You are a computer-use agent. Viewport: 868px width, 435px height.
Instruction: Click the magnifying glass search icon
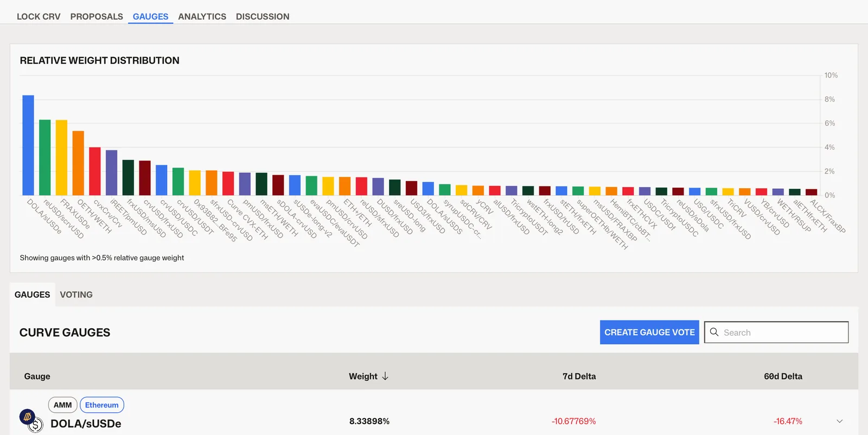(714, 332)
